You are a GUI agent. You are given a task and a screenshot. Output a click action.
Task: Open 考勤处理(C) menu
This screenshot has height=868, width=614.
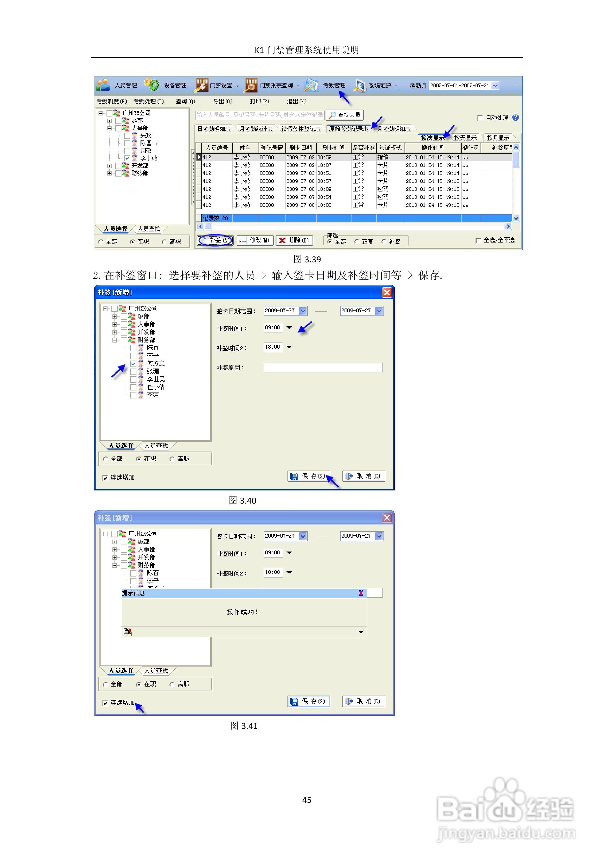point(149,101)
